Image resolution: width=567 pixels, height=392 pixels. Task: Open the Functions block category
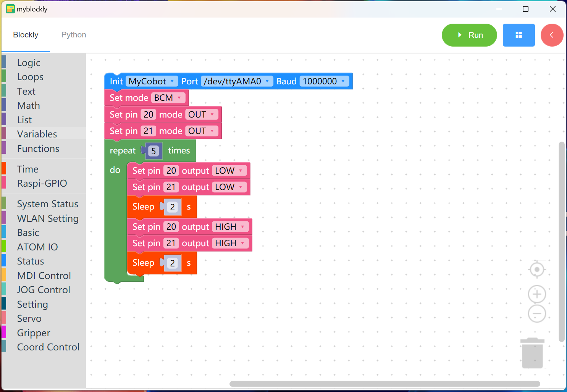click(44, 148)
